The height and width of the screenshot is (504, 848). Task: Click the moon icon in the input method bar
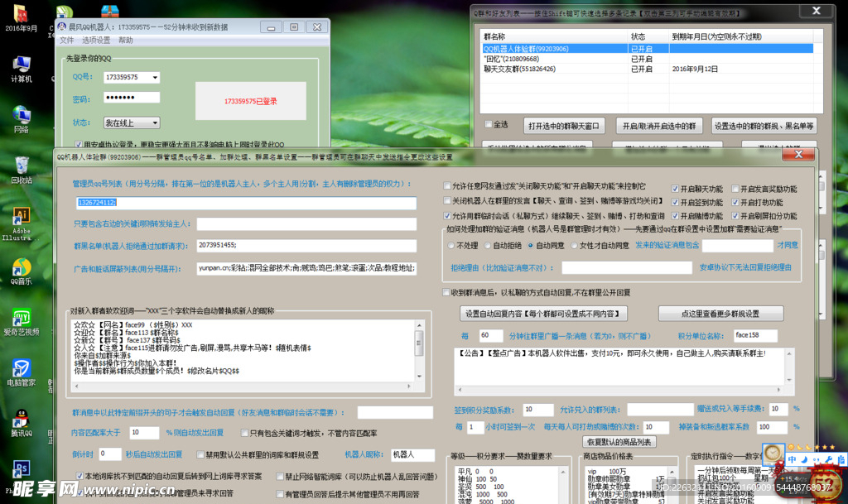[x=804, y=459]
